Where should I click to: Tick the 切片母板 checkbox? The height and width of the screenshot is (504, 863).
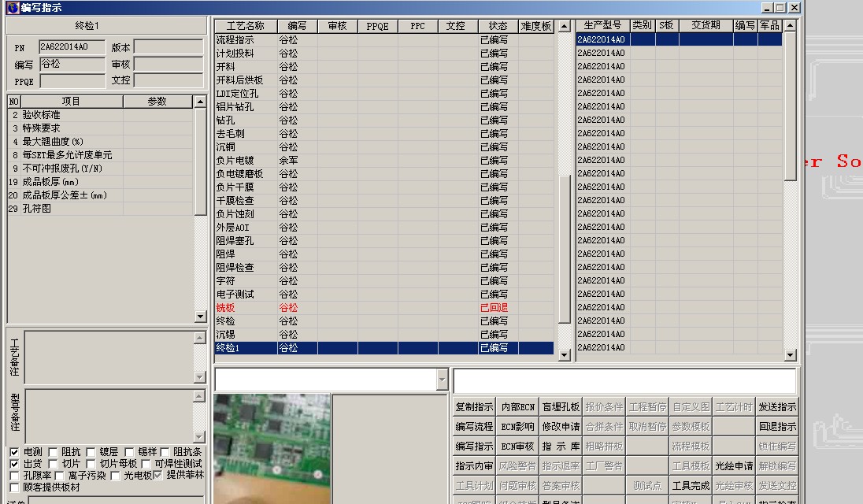point(91,464)
